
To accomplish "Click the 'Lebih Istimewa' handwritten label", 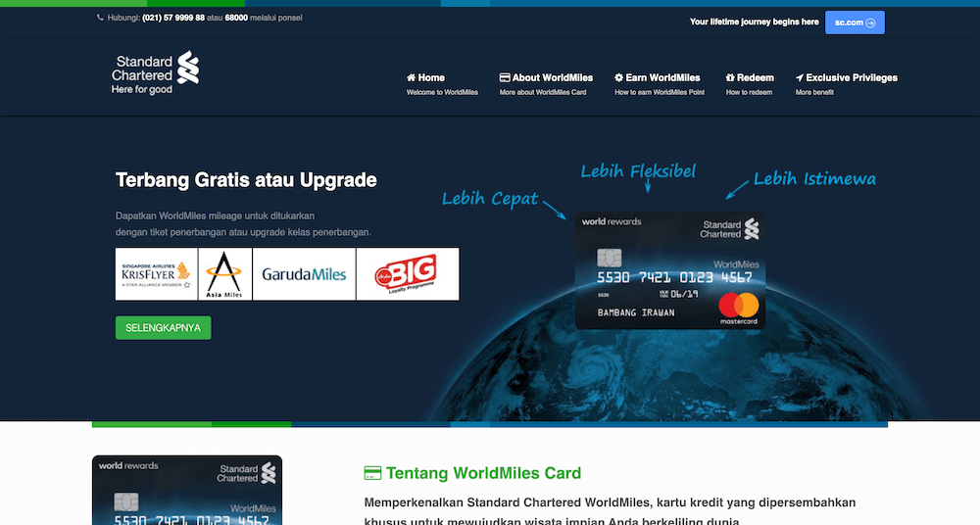I will 814,178.
